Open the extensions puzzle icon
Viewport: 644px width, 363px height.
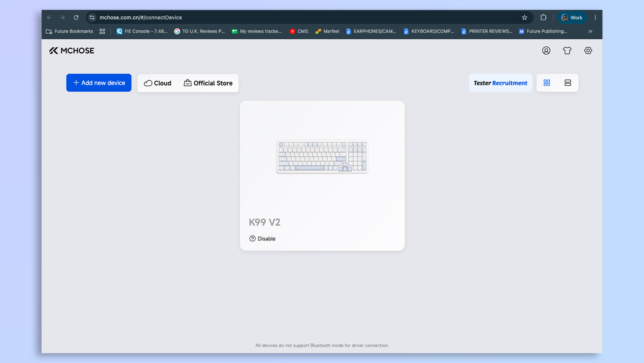click(x=543, y=18)
